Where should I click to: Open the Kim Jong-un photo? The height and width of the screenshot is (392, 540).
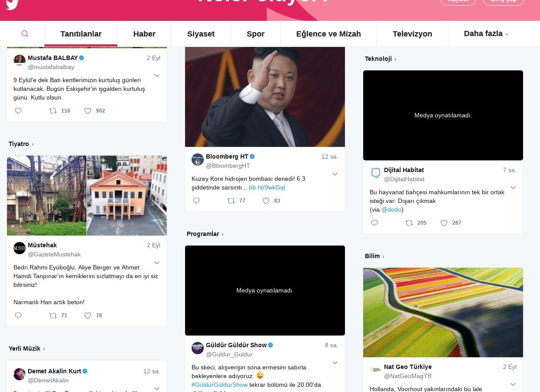(265, 97)
